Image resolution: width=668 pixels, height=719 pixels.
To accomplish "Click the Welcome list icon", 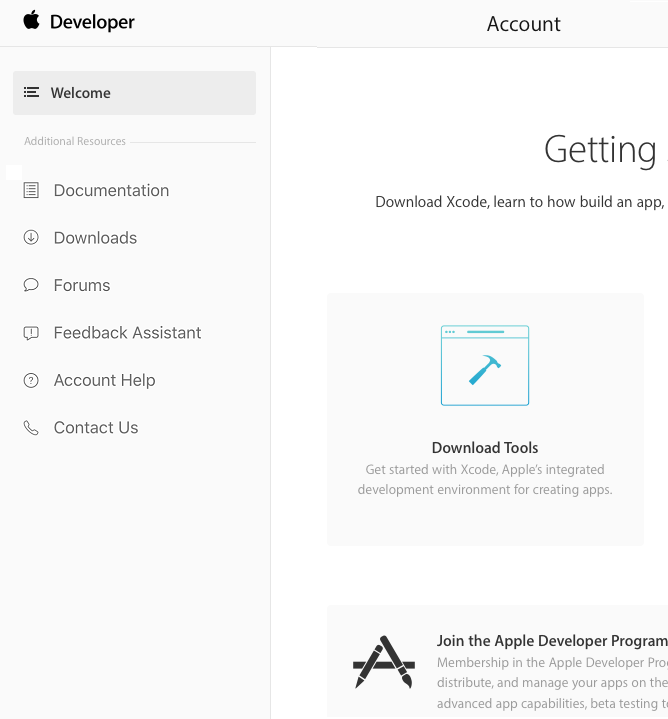I will point(31,93).
